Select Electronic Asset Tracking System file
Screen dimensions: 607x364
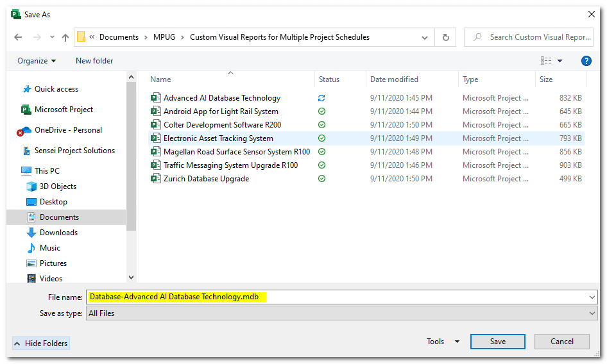[x=218, y=138]
